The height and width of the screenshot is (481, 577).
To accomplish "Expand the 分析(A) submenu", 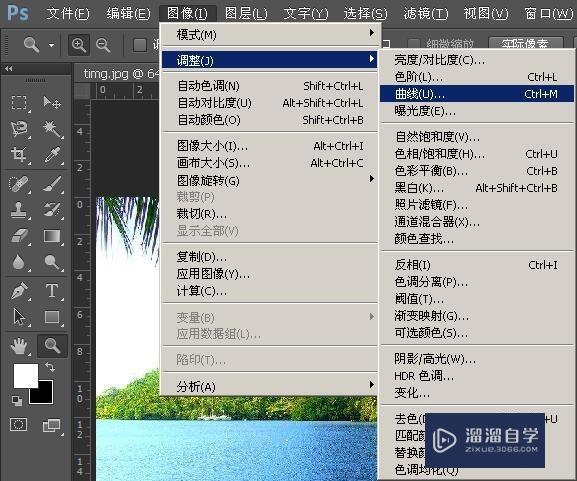I will pos(270,386).
